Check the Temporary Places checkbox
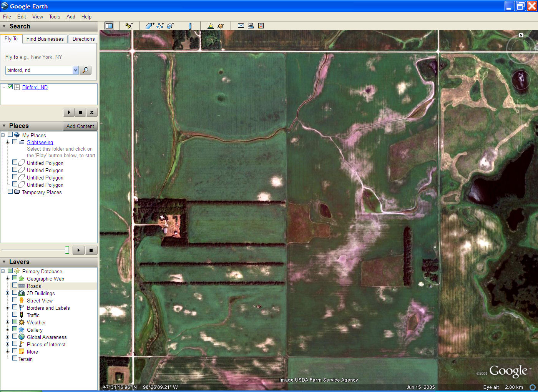This screenshot has height=392, width=538. 10,191
